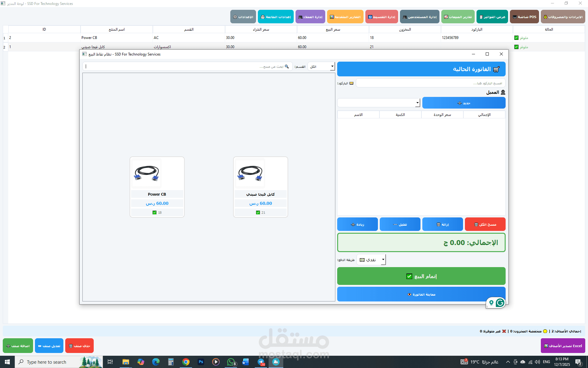Select the Power CB product thumbnail
This screenshot has height=368, width=588.
point(147,174)
